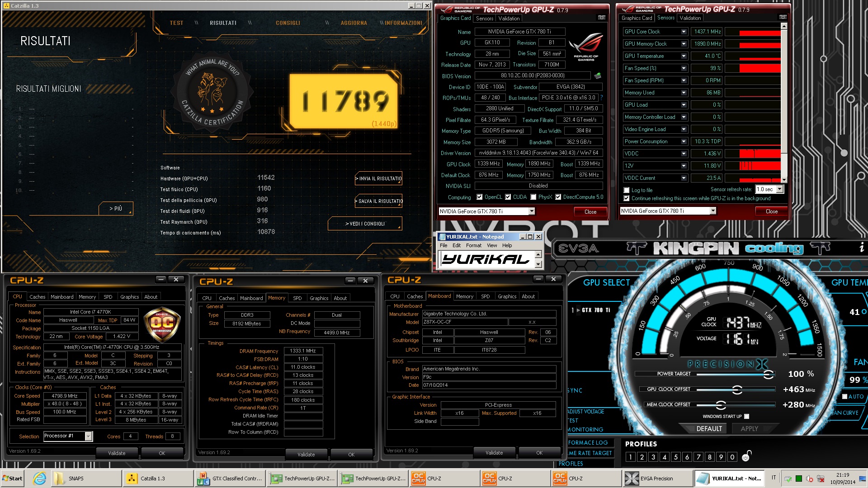Toggle the fan AUTO checkbox in EVGA Precision
Screen dimensions: 868x488
[844, 397]
